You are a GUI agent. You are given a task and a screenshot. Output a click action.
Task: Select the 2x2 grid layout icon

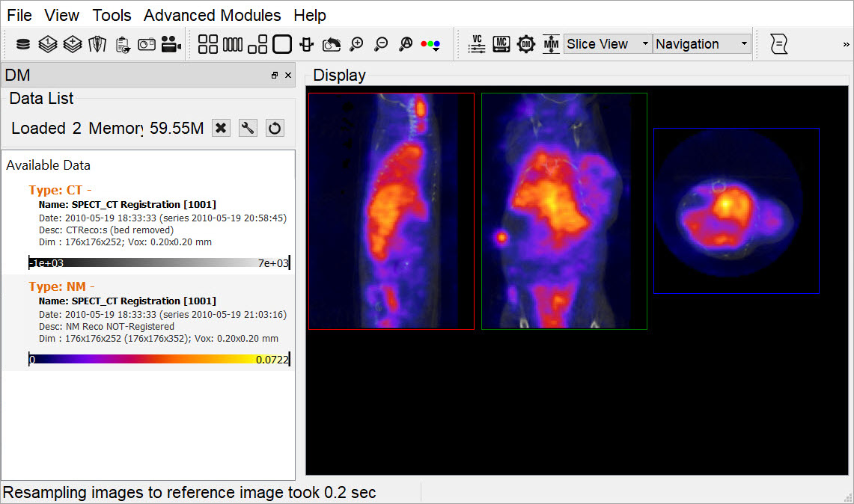coord(208,44)
